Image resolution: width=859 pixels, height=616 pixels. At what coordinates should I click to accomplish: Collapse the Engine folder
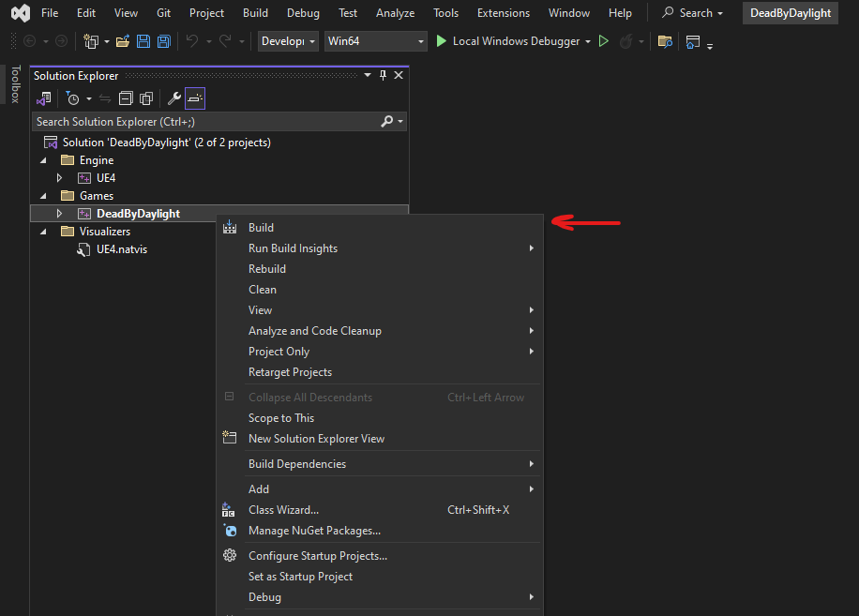41,159
